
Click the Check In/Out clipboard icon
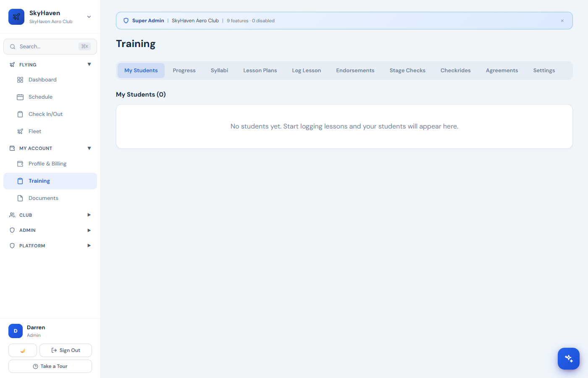tap(20, 114)
